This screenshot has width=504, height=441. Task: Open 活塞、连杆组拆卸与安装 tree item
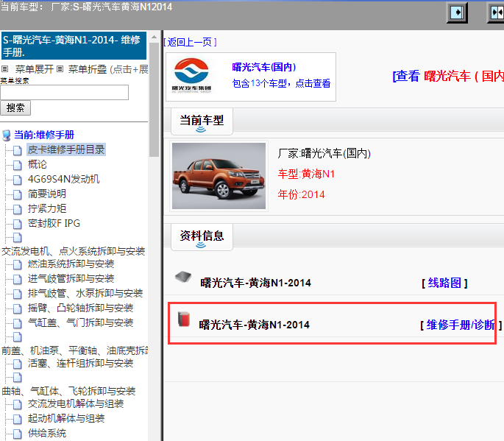pos(81,364)
